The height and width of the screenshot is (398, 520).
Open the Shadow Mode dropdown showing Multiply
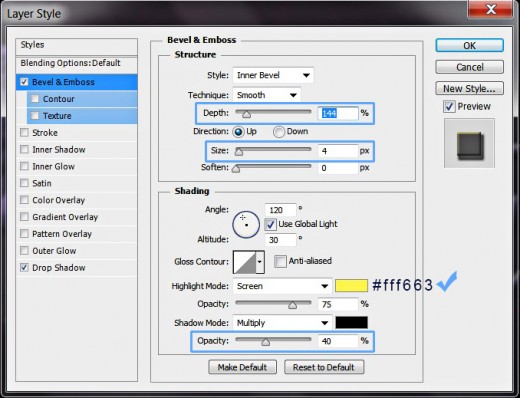(282, 323)
